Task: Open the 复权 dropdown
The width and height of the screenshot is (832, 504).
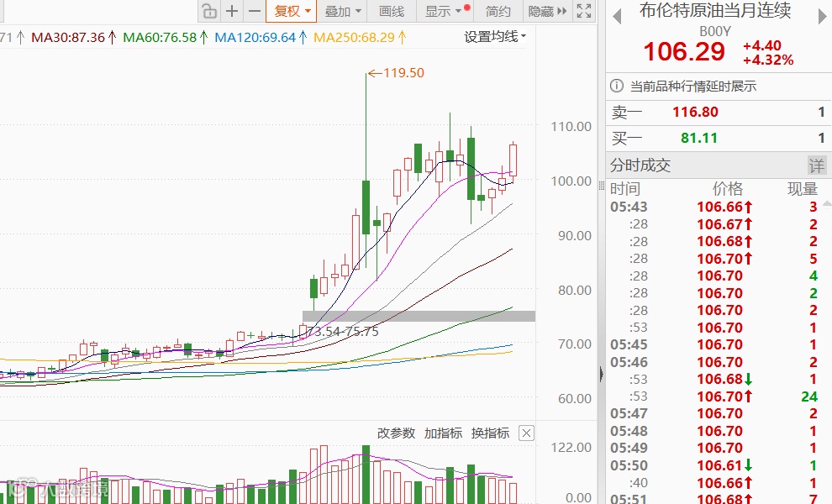Action: (x=292, y=11)
